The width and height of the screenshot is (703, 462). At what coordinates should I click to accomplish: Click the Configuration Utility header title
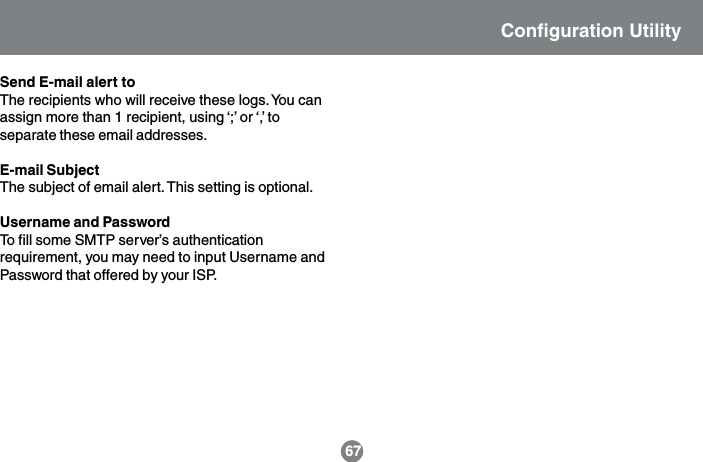(590, 31)
